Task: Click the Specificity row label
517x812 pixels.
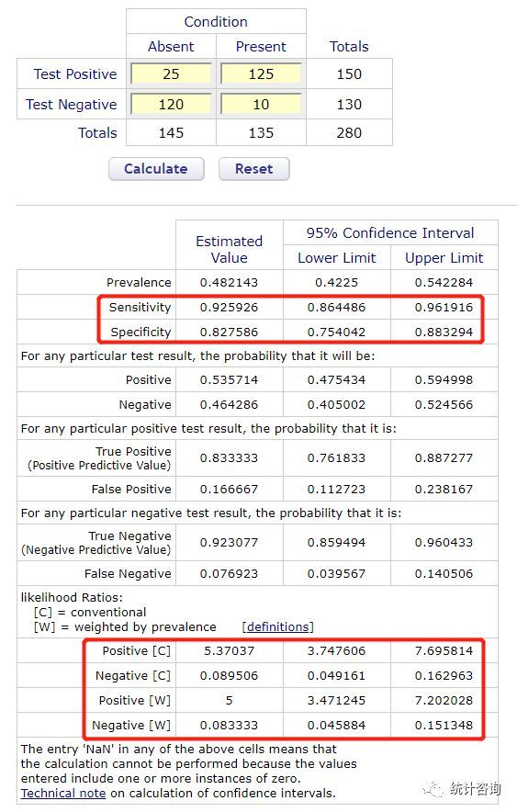Action: pos(140,333)
